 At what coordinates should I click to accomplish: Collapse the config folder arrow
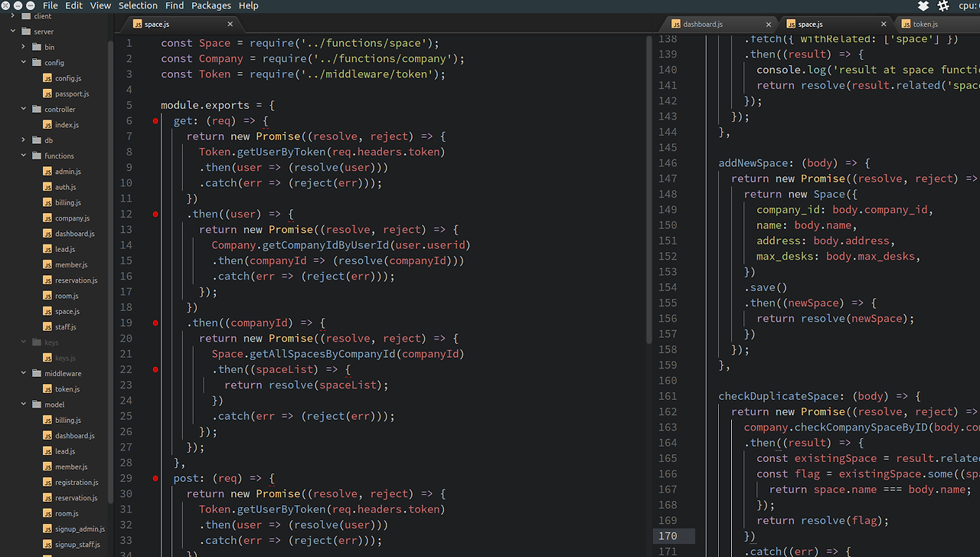24,63
